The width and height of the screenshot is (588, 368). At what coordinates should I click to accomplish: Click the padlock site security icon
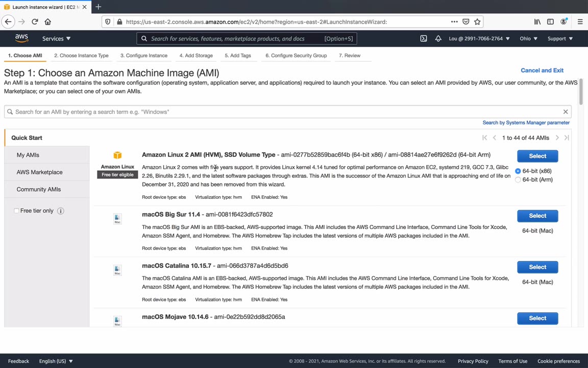tap(119, 22)
